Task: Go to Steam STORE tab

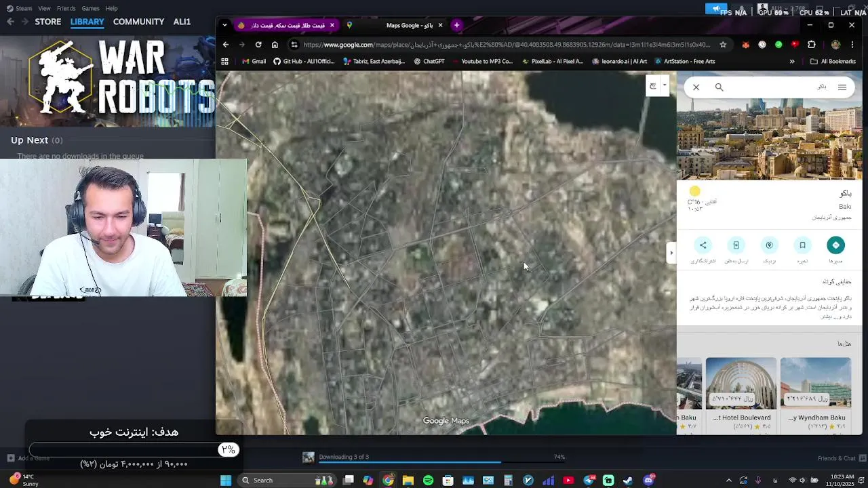Action: (x=47, y=22)
